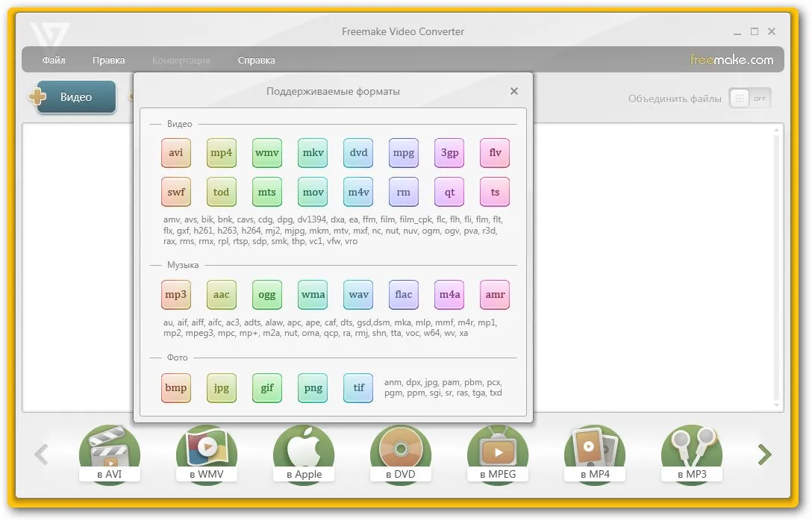The width and height of the screenshot is (812, 521).
Task: Click the avi video format badge
Action: coord(176,153)
